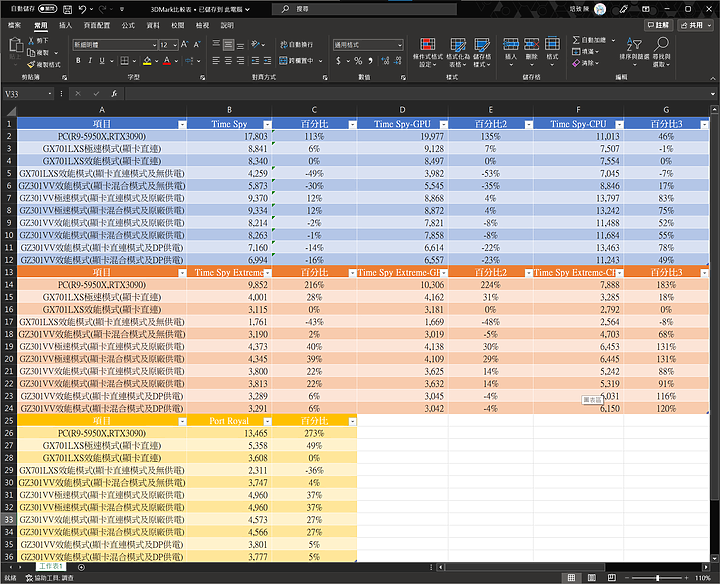This screenshot has width=720, height=584.
Task: Open the Data (資料) tab
Action: click(x=153, y=25)
